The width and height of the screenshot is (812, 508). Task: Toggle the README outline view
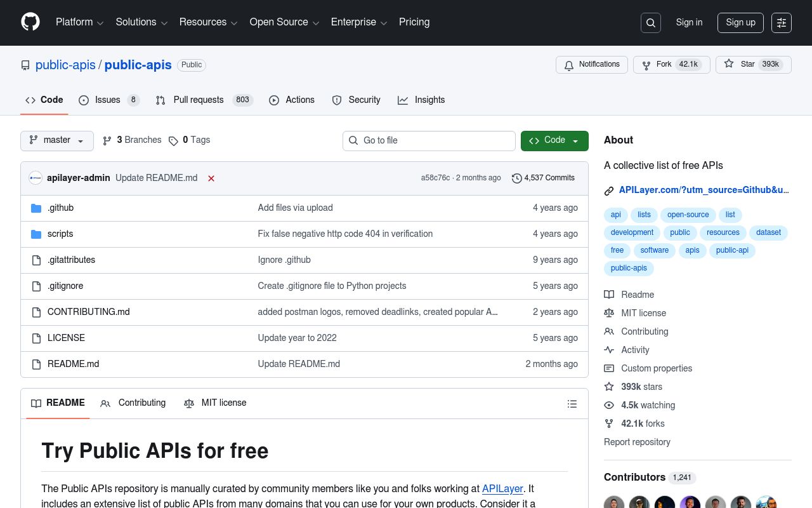[x=572, y=404]
